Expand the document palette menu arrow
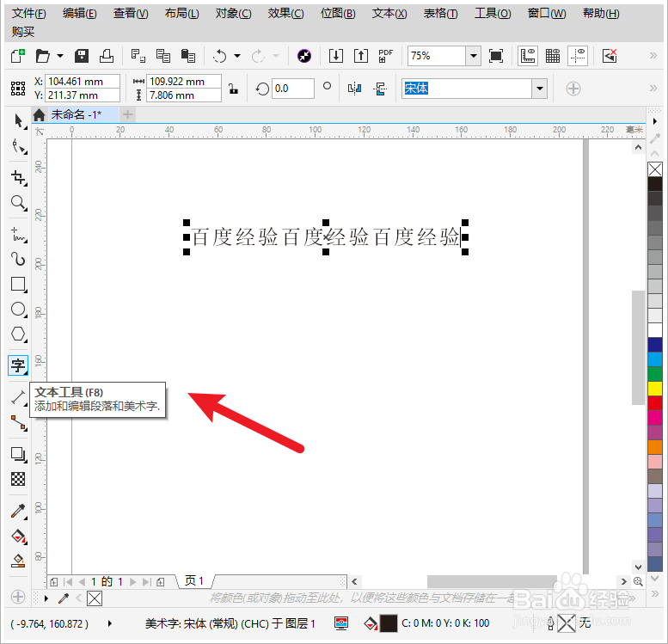The width and height of the screenshot is (668, 644). [46, 598]
